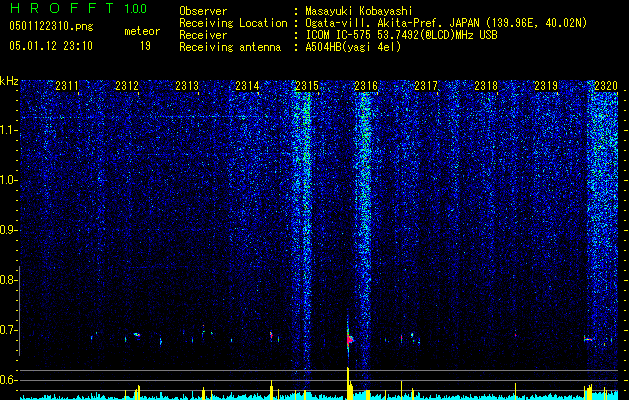This screenshot has height=400, width=629.
Task: Click time marker 2319
Action: [546, 86]
